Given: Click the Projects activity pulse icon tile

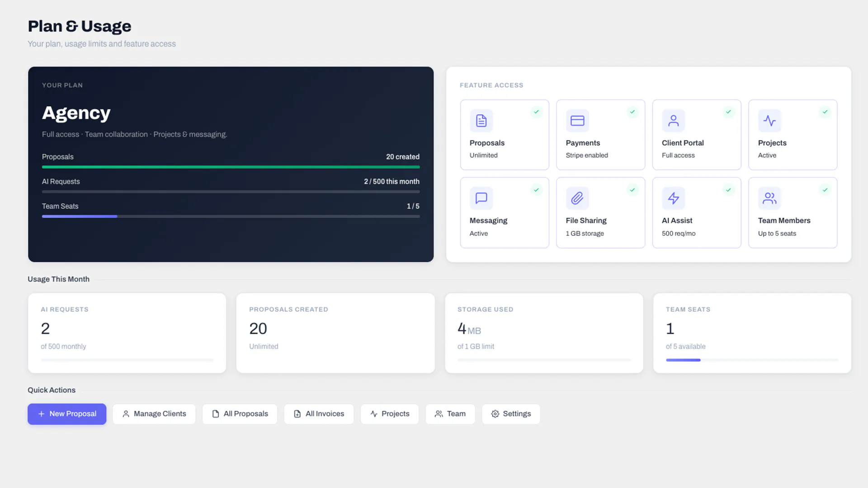Looking at the screenshot, I should click(769, 121).
